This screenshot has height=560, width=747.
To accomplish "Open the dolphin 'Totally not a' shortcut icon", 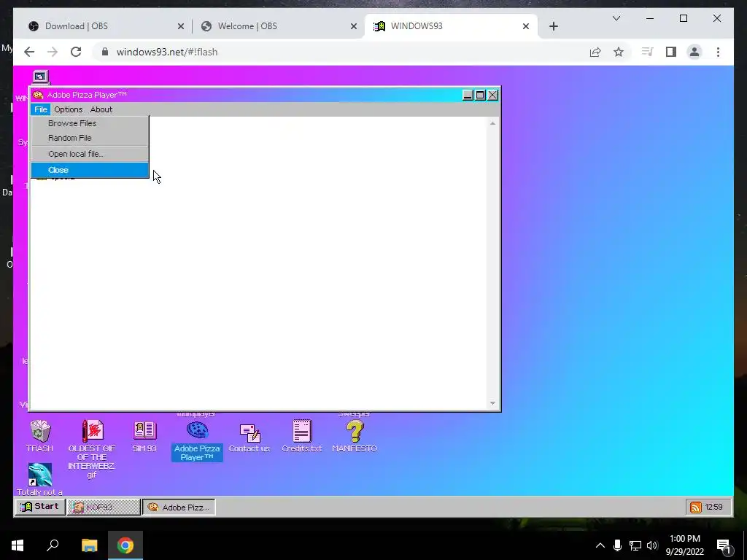I will tap(40, 478).
